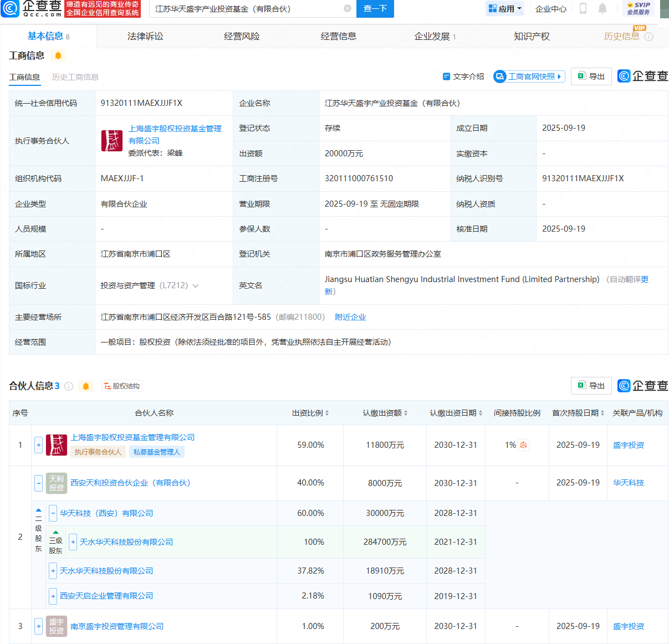
Task: Switch to the 知识产权 tab
Action: click(532, 37)
